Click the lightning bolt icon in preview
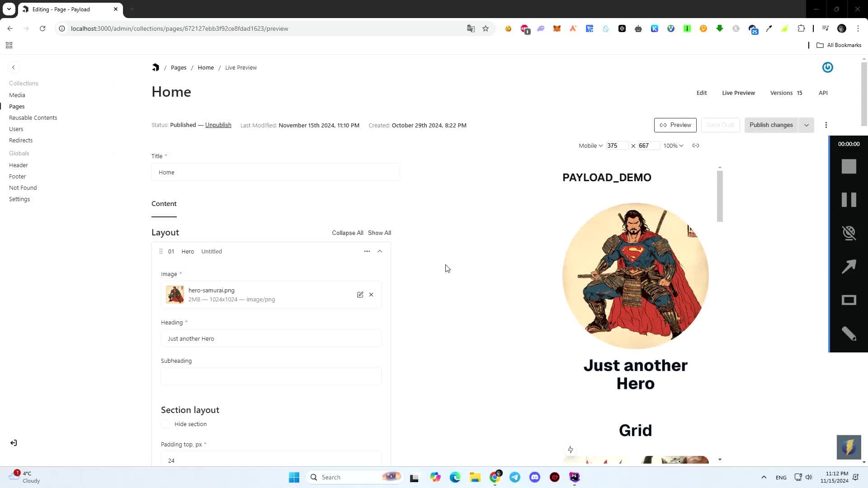The width and height of the screenshot is (868, 488). [x=571, y=450]
